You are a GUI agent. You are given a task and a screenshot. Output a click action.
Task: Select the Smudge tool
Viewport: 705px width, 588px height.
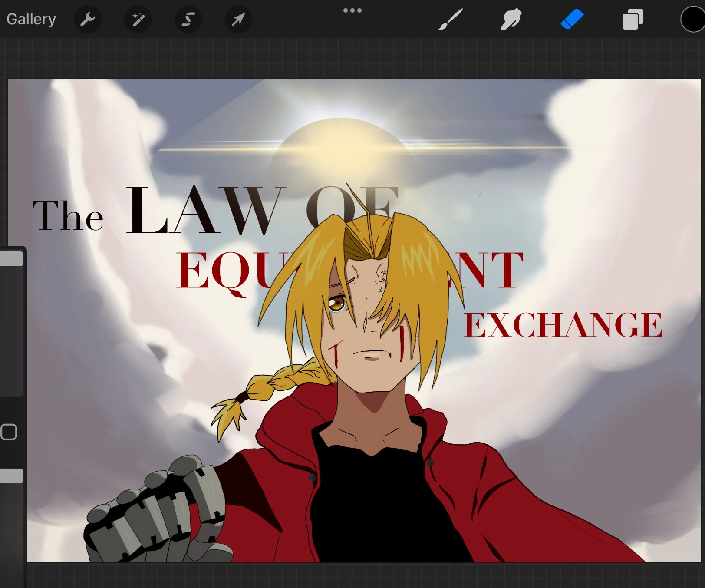(x=511, y=20)
